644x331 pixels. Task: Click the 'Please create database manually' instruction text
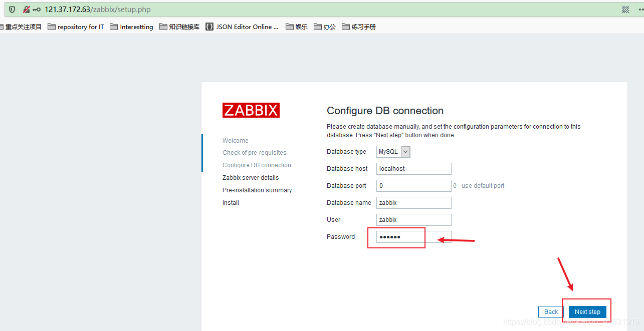454,131
